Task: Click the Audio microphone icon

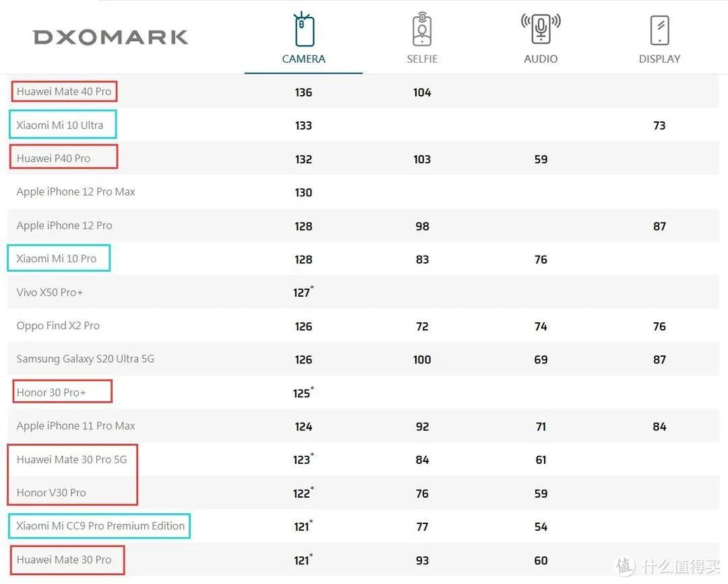Action: point(541,30)
